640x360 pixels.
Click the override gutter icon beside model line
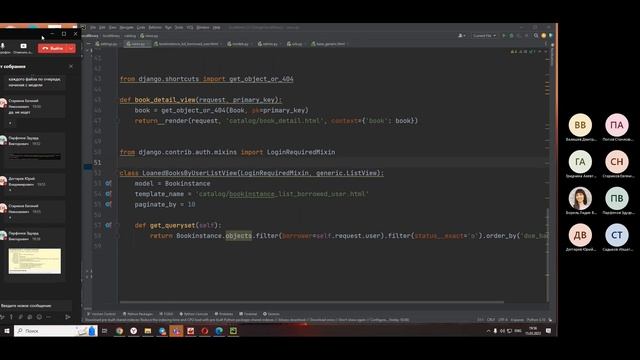pos(108,183)
